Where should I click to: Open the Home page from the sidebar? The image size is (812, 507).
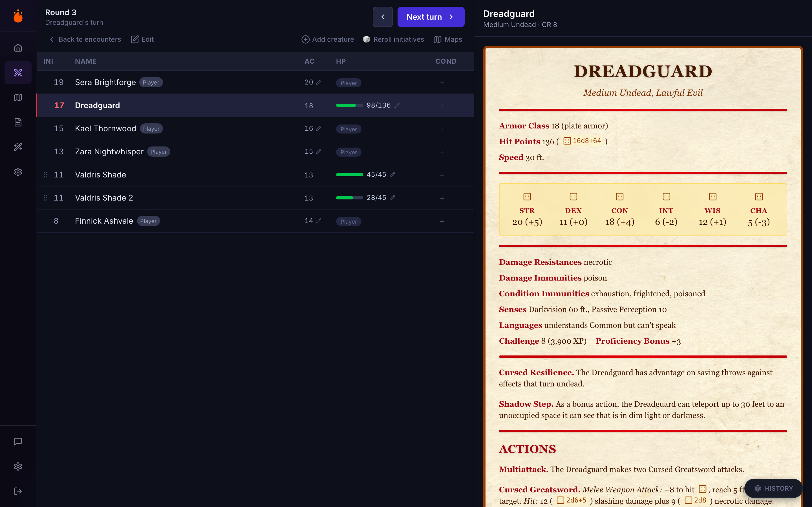[18, 47]
